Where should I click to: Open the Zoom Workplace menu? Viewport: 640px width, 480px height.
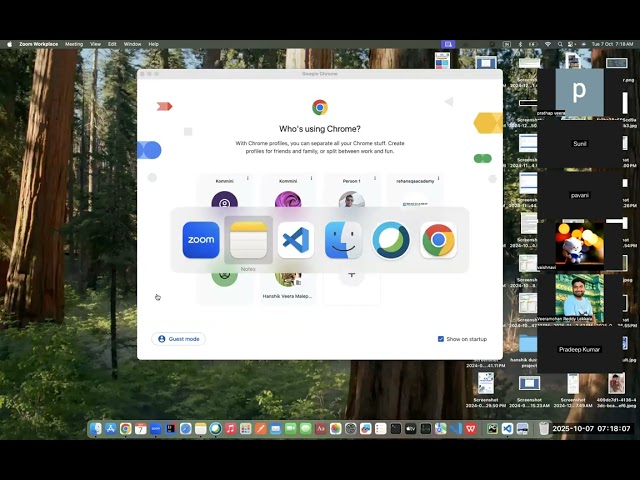point(38,44)
